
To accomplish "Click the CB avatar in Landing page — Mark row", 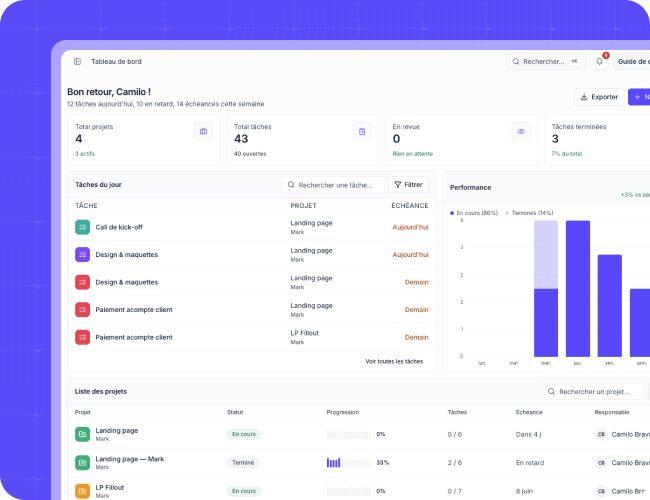I will pos(601,463).
